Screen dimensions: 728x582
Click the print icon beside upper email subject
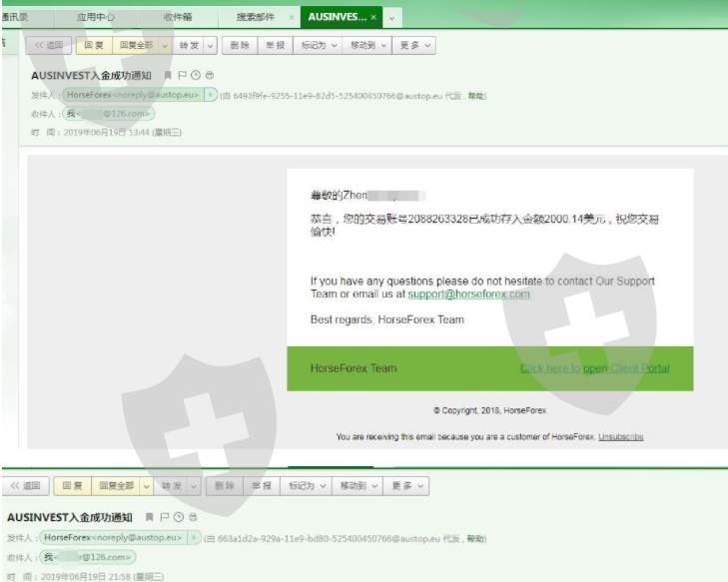tap(210, 75)
